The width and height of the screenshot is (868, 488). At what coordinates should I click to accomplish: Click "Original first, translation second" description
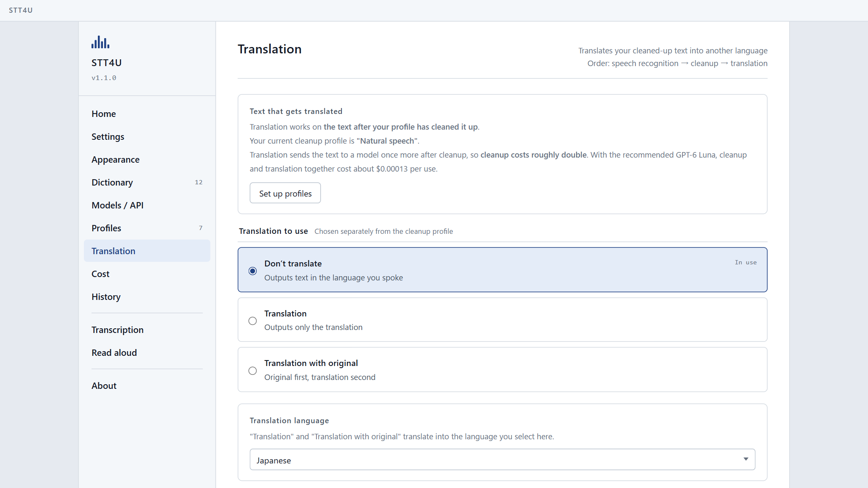[x=320, y=377]
